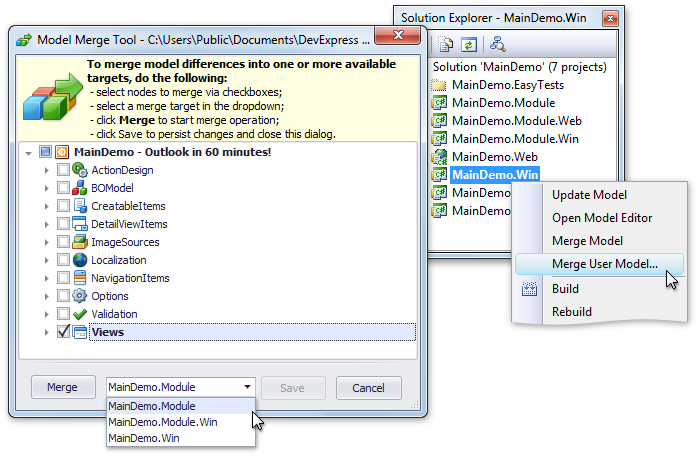The width and height of the screenshot is (700, 456).
Task: Expand the DetailViewItems node
Action: click(46, 224)
